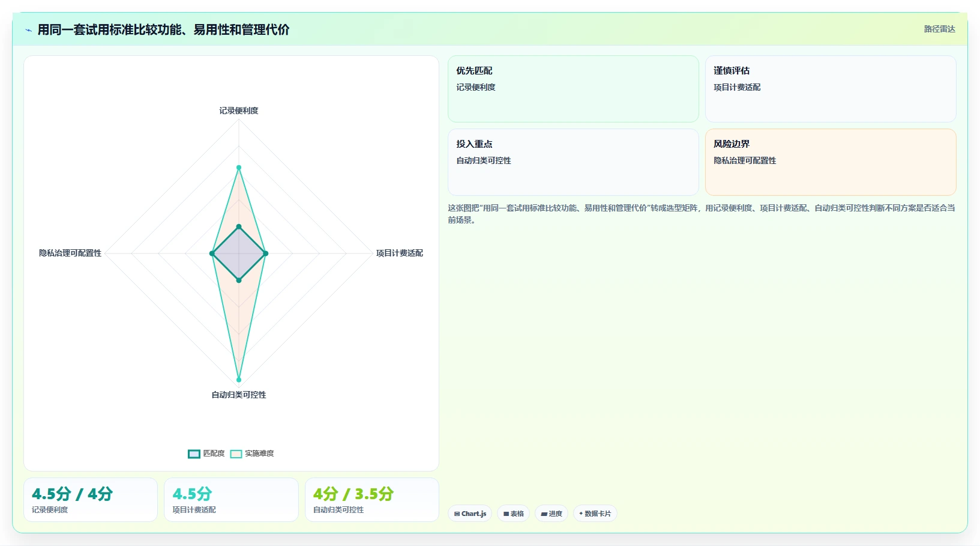Open the 优先匹配 card
Screen dimensions: 980x546
pos(573,89)
